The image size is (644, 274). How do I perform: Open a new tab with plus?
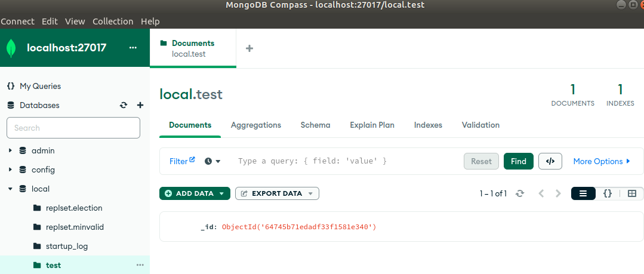point(249,48)
